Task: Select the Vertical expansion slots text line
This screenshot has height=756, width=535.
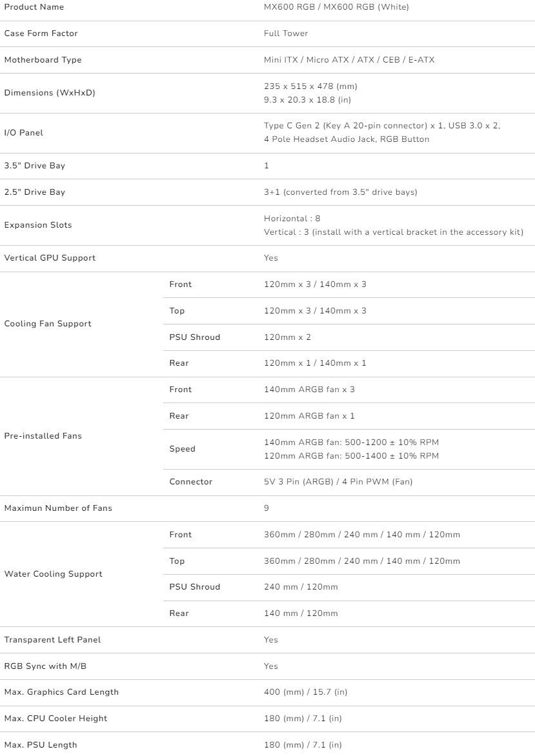Action: [393, 232]
